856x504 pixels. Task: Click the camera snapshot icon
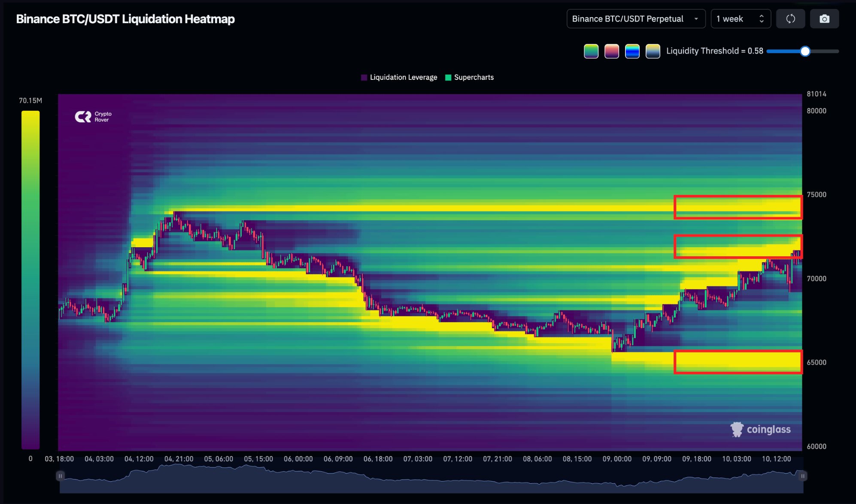point(825,18)
